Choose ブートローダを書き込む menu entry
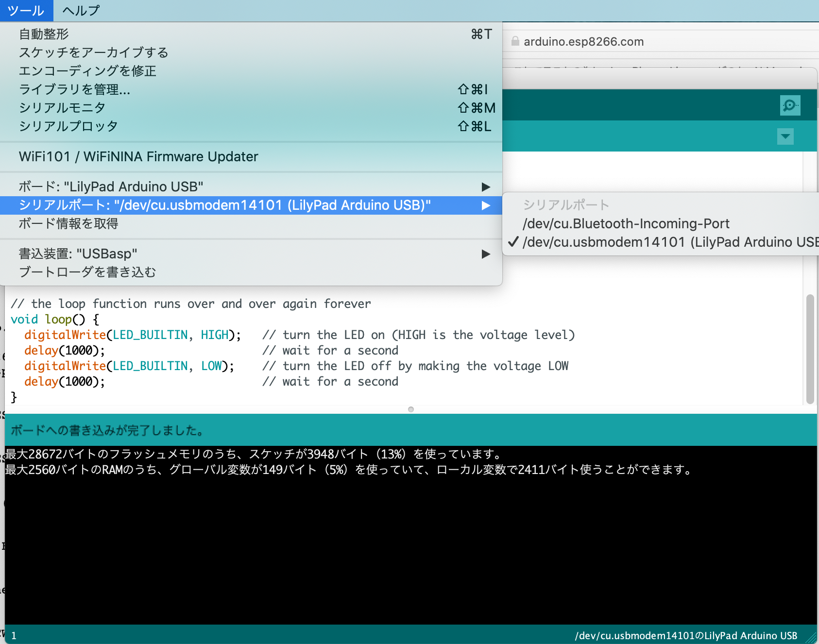819x644 pixels. 251,272
